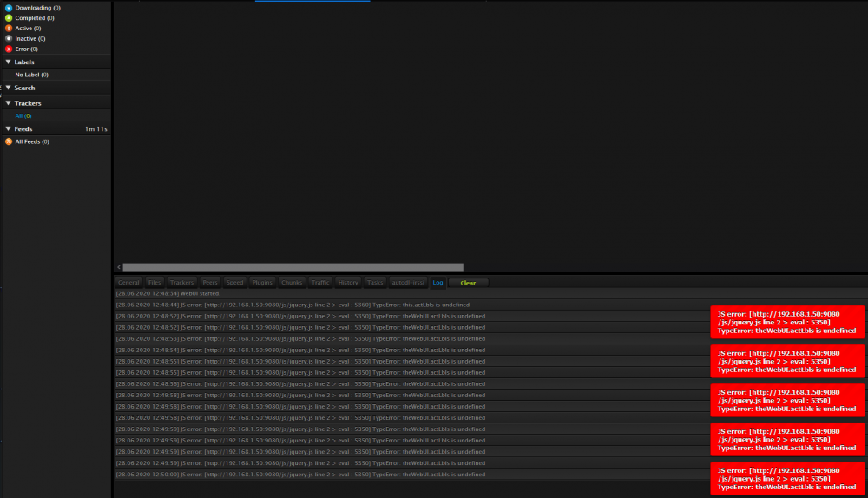Click the All Feeds RSS icon

click(9, 141)
